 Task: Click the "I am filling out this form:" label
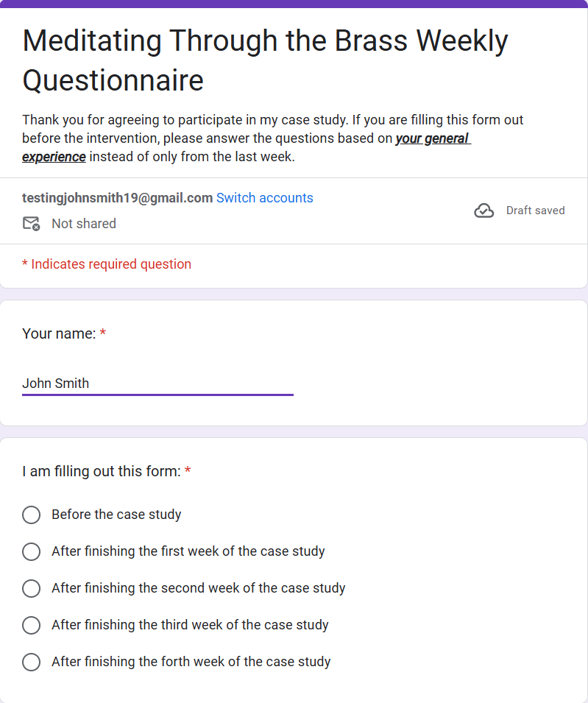[x=102, y=471]
